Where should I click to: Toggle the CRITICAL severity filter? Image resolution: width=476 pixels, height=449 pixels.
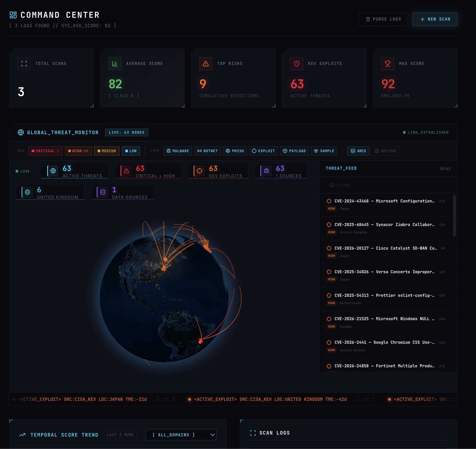pyautogui.click(x=45, y=151)
